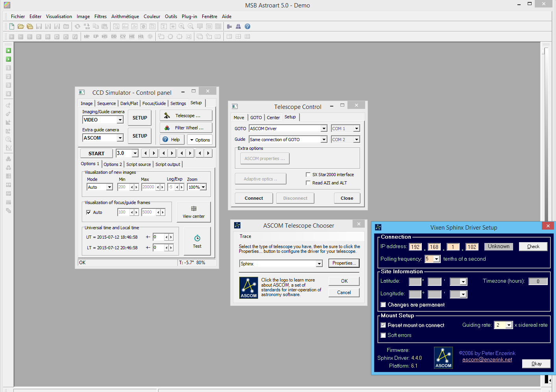Screen dimensions: 556x392
Task: Click the ascom@enzerink.net email link
Action: 487,359
